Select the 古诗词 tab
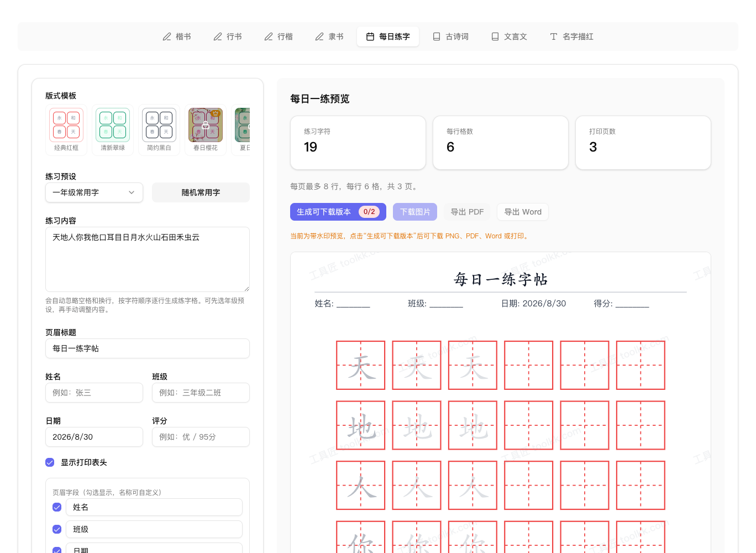 coord(450,36)
